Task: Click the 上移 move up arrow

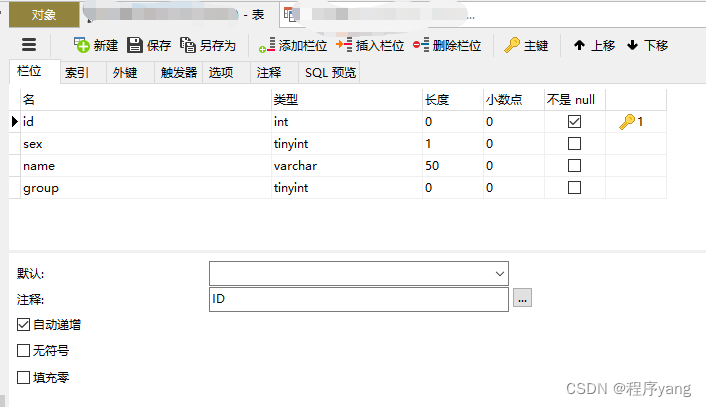Action: pos(579,45)
